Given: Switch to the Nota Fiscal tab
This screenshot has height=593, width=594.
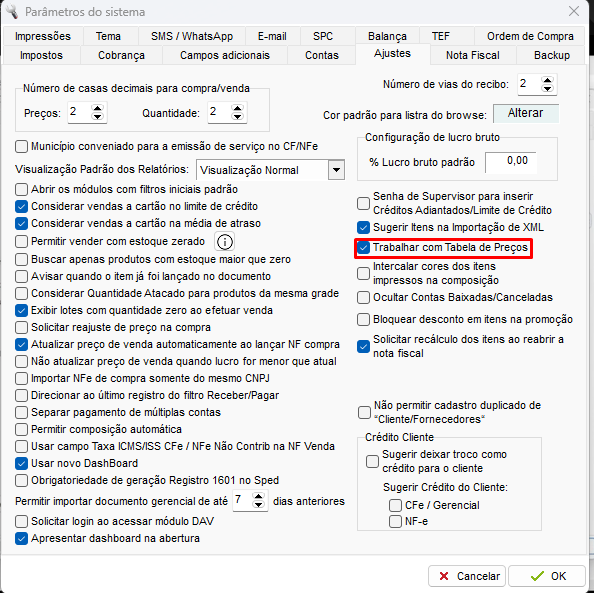Looking at the screenshot, I should click(472, 55).
